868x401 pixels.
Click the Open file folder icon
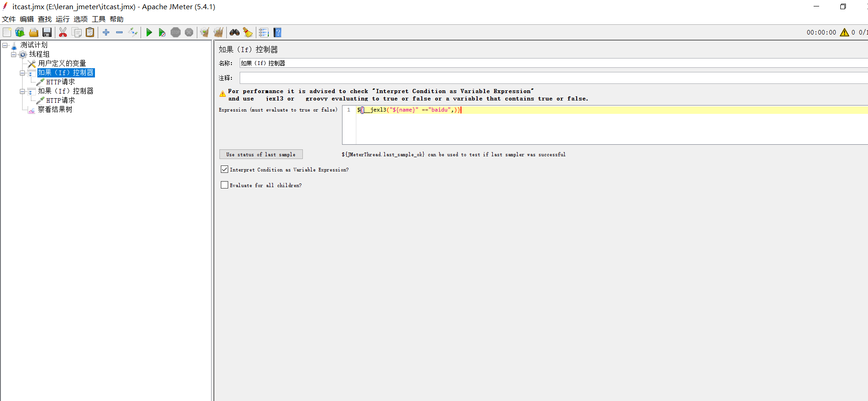pos(34,32)
